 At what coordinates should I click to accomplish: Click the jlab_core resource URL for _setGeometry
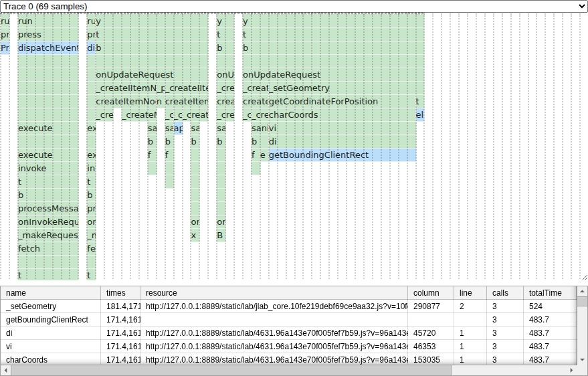(x=274, y=306)
